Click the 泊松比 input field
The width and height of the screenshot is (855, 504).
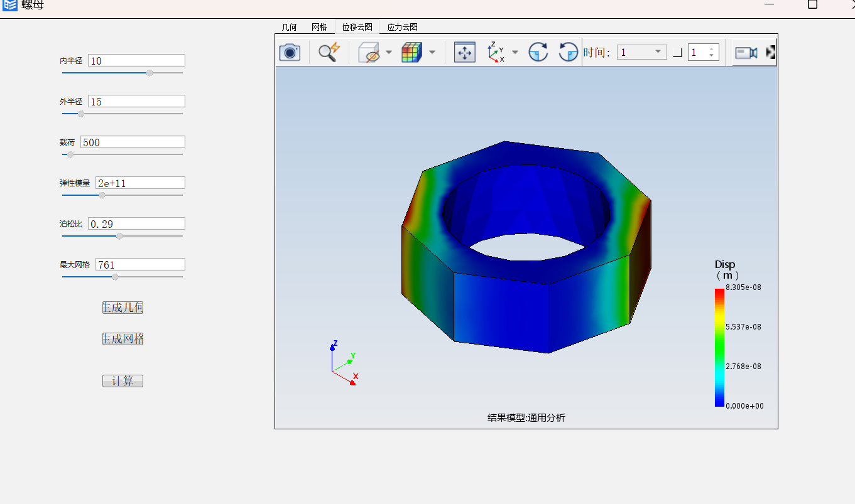(136, 223)
